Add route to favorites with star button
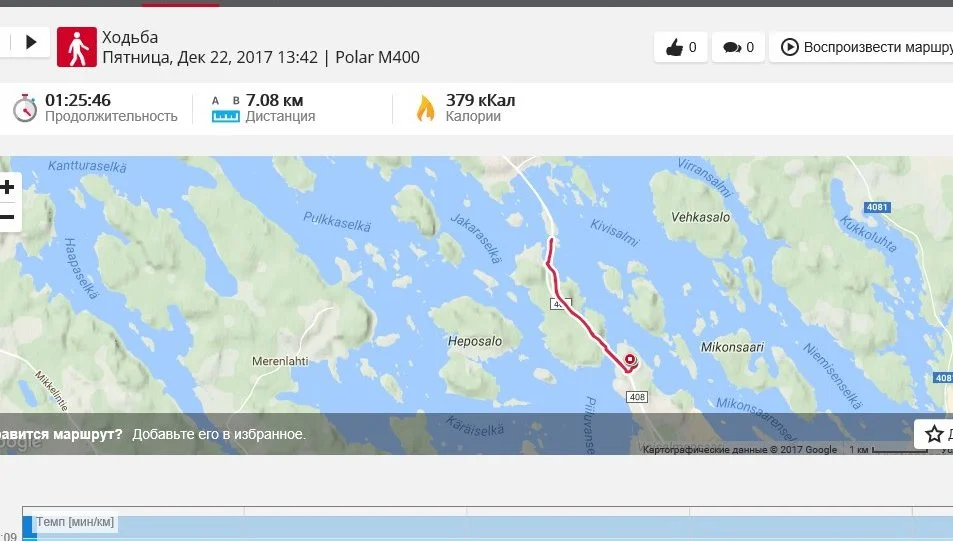 coord(934,434)
